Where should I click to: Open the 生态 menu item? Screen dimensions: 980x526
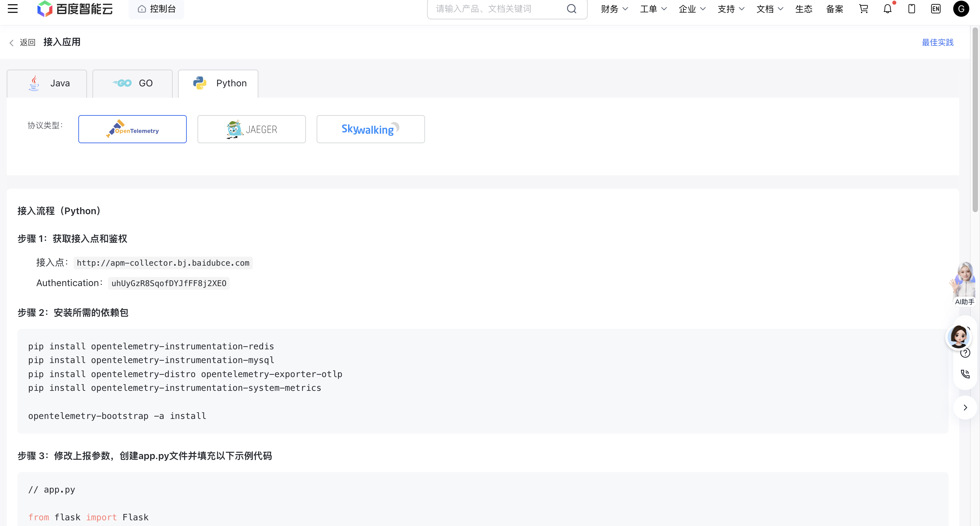[x=804, y=9]
